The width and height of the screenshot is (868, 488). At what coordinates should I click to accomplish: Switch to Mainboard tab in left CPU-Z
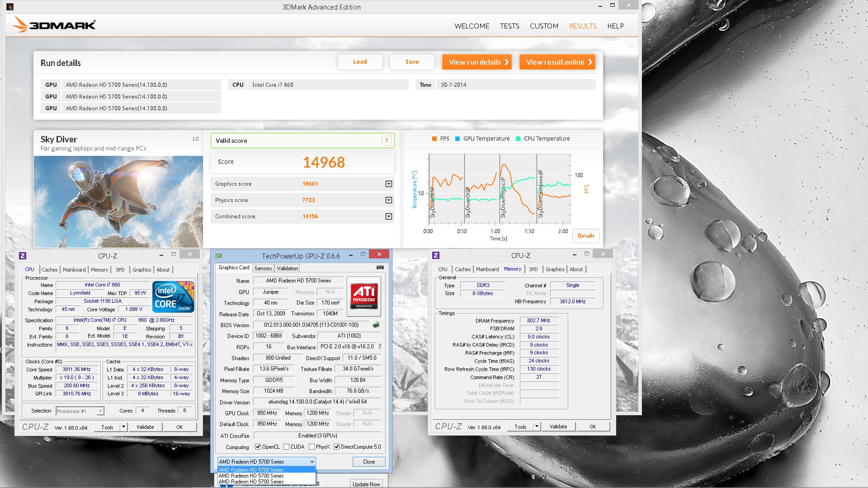point(74,270)
